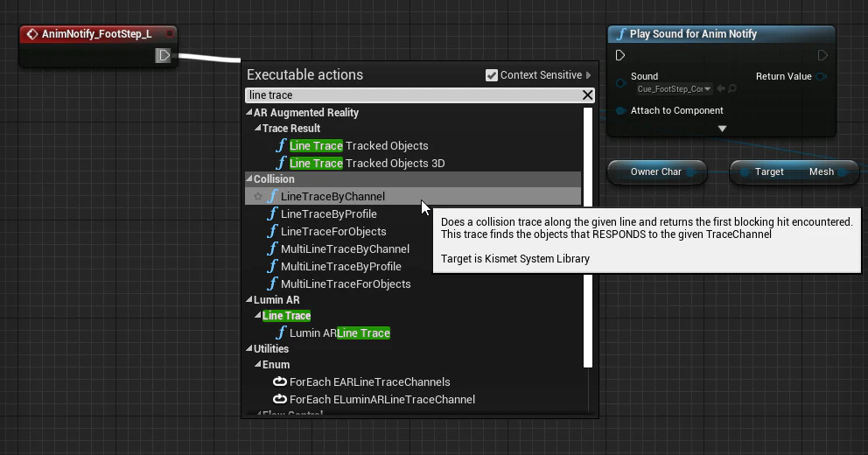Select Line Trace Tracked Objects function
868x455 pixels.
coord(359,145)
